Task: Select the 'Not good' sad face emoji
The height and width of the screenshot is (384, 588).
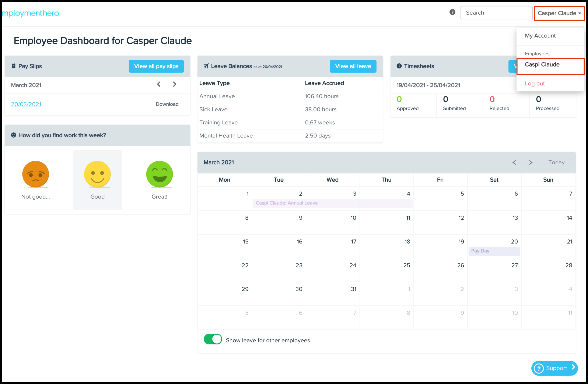Action: (36, 174)
